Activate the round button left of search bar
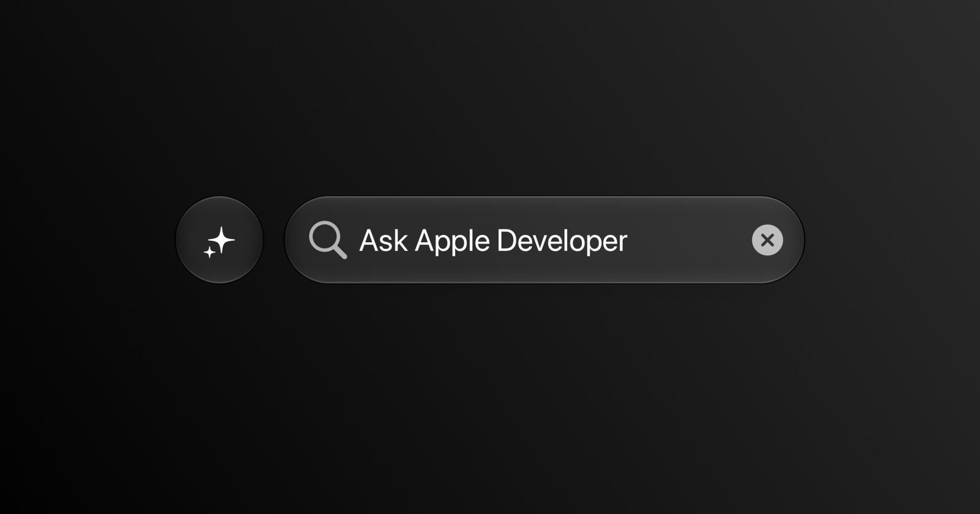The height and width of the screenshot is (514, 980). coord(219,240)
